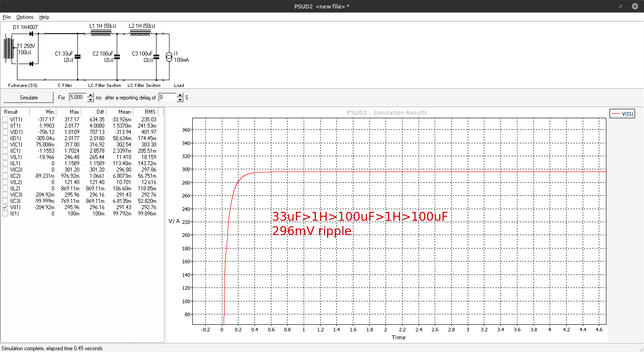Click the simulation time field showing 5,000
644x352 pixels.
coord(78,97)
